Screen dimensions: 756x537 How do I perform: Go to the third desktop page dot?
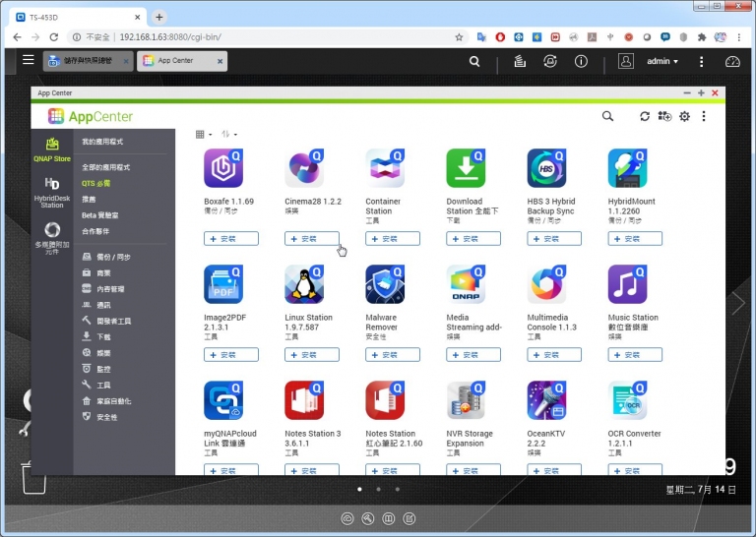(x=398, y=490)
